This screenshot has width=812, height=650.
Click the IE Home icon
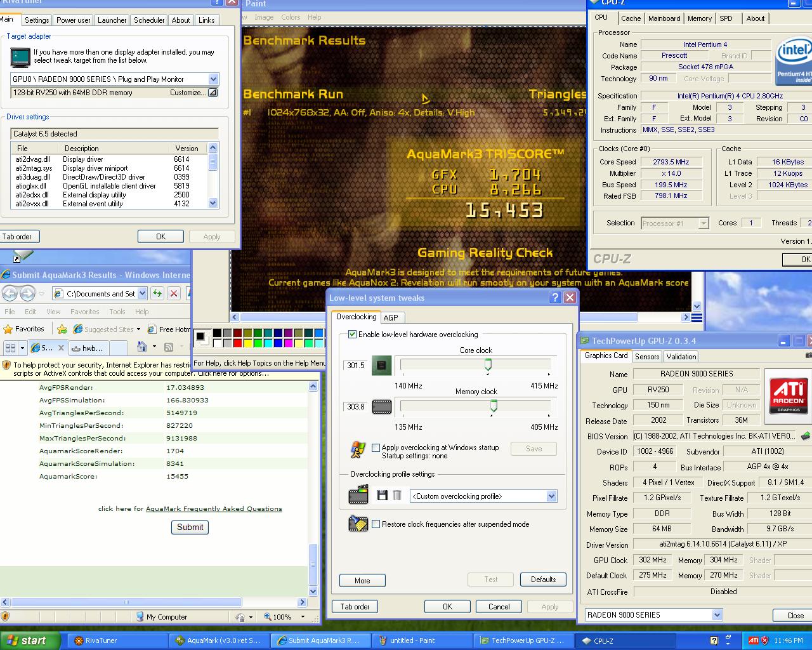[x=142, y=347]
